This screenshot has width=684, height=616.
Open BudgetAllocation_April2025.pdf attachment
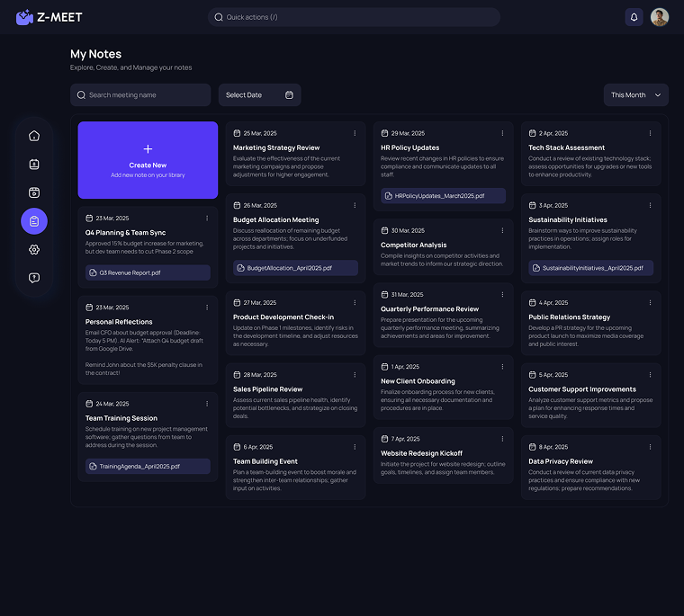click(295, 268)
